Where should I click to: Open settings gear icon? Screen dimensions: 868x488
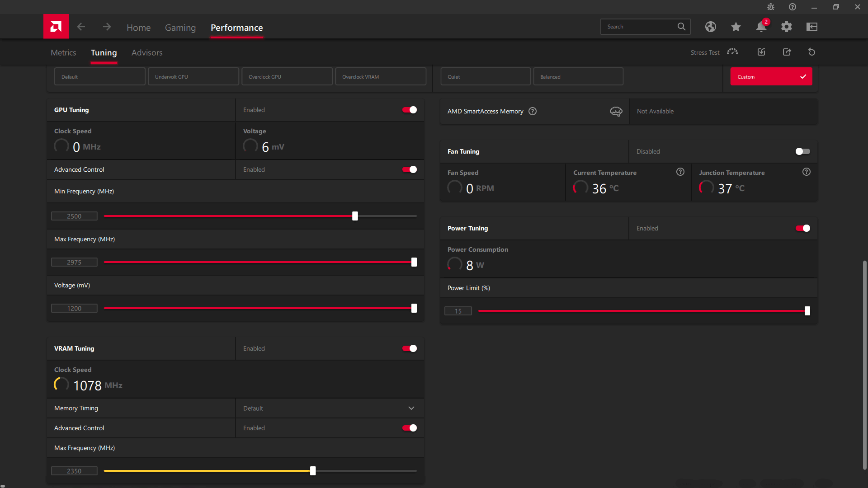point(787,27)
